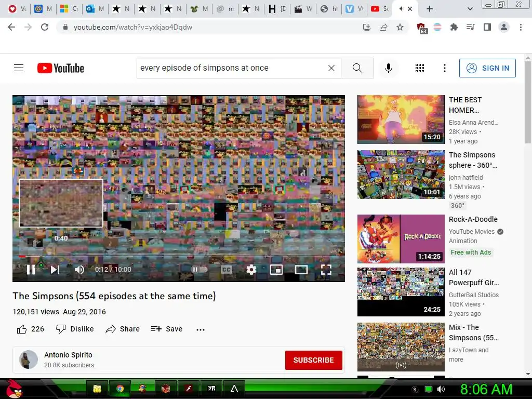Enter fullscreen video mode
The image size is (532, 399).
tap(326, 270)
